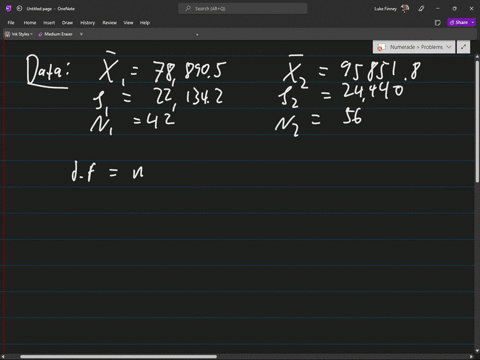This screenshot has height=360, width=480.
Task: Open the Help tab
Action: (x=145, y=23)
